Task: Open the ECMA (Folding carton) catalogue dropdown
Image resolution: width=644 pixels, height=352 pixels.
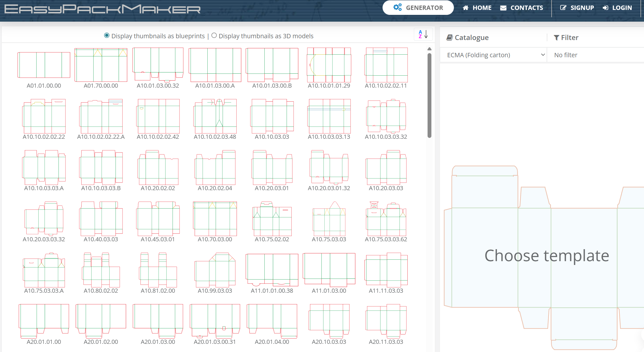Action: tap(493, 55)
